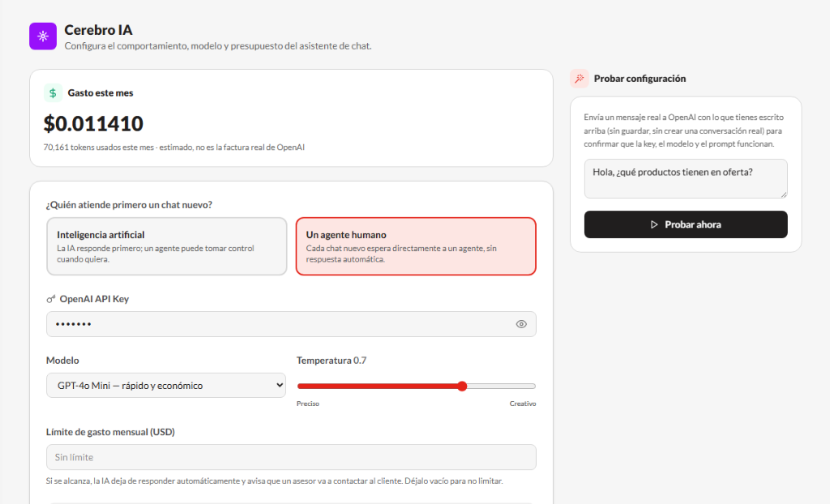This screenshot has height=504, width=830.
Task: Open the Modelo dropdown showing GPT-4o Mini
Action: [165, 386]
